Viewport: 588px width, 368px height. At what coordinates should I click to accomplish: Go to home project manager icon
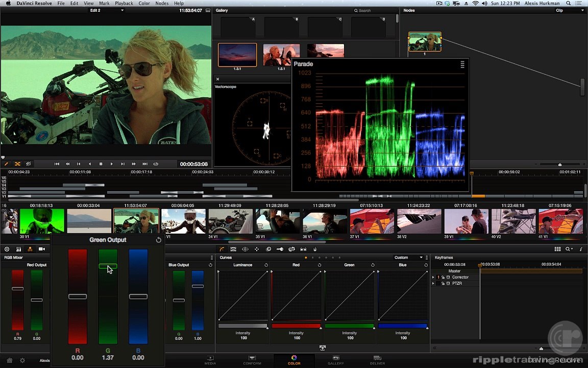pyautogui.click(x=10, y=360)
